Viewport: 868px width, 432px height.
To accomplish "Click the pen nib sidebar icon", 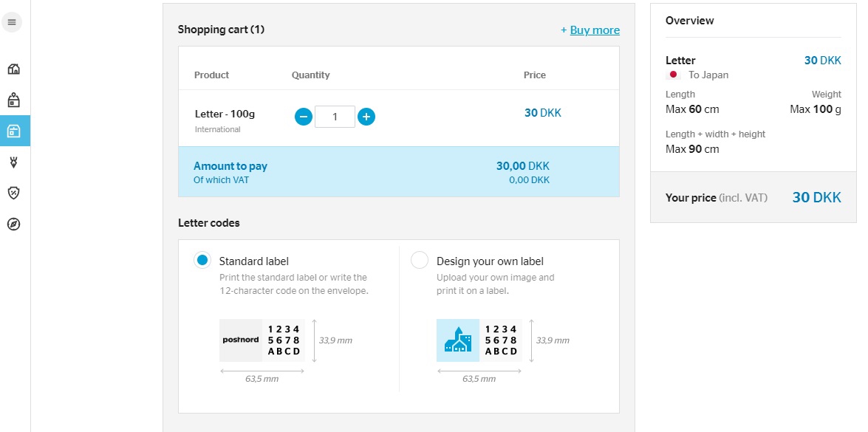I will (14, 162).
